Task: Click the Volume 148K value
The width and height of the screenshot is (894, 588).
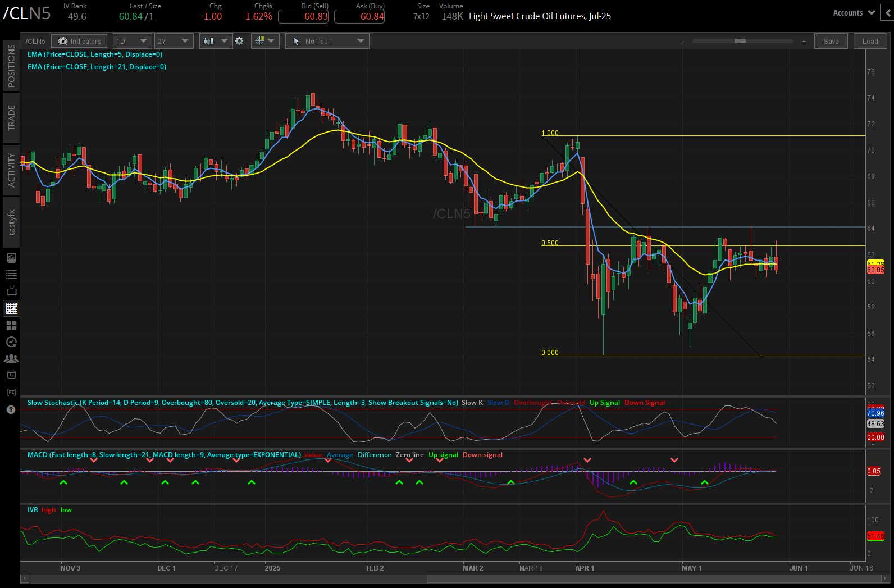Action: point(452,16)
